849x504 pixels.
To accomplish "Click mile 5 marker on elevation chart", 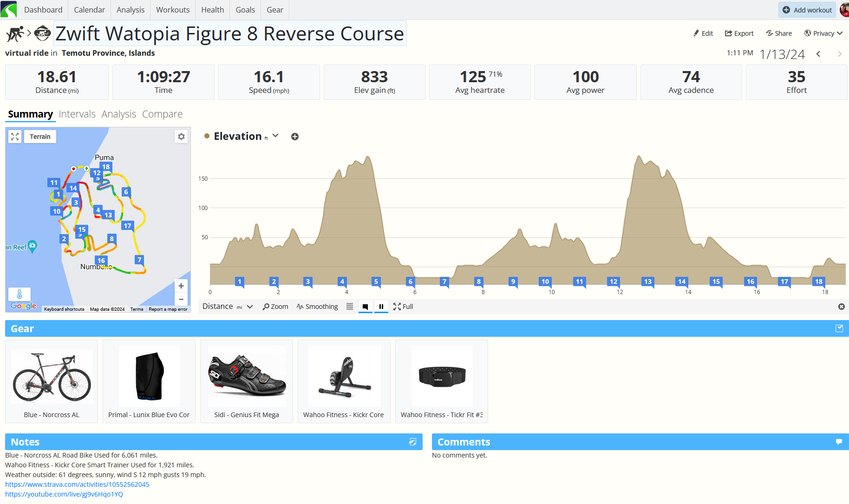I will point(376,281).
